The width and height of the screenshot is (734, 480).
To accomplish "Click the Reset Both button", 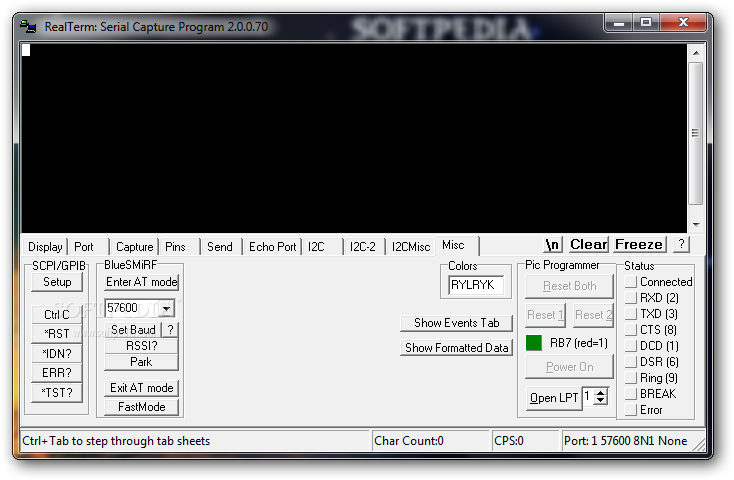I will [x=569, y=286].
